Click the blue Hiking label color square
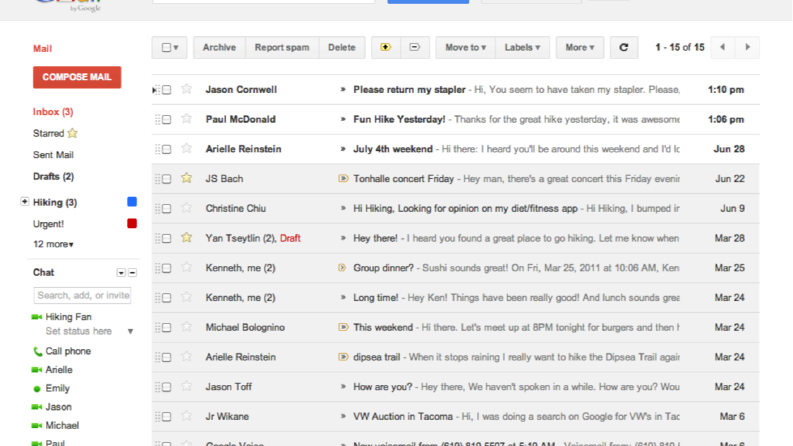The width and height of the screenshot is (793, 446). 132,202
